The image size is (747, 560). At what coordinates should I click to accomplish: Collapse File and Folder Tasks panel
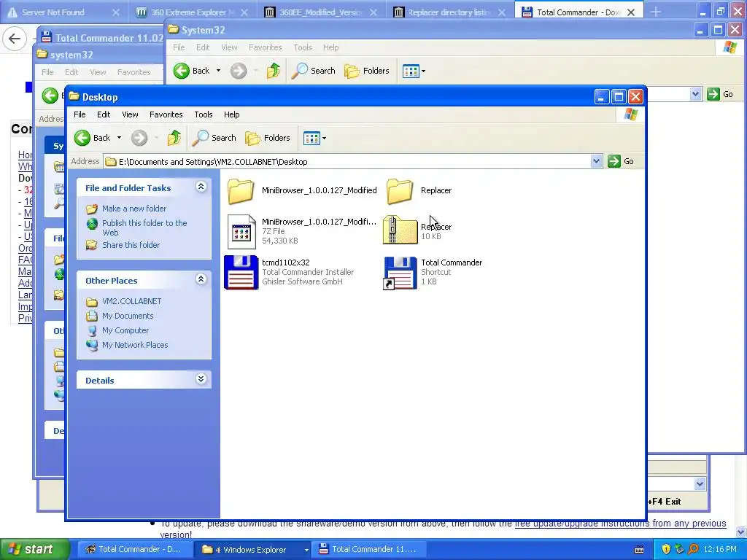point(201,187)
